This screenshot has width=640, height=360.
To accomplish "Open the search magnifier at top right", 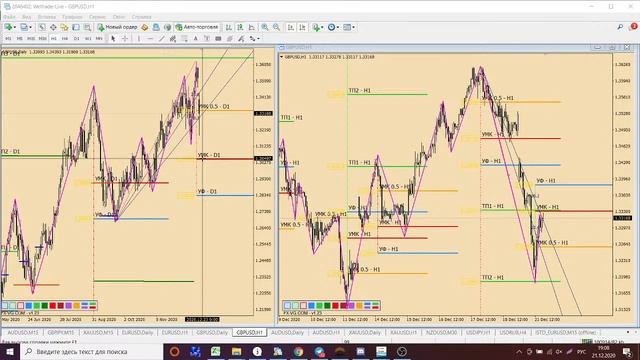I will 620,27.
